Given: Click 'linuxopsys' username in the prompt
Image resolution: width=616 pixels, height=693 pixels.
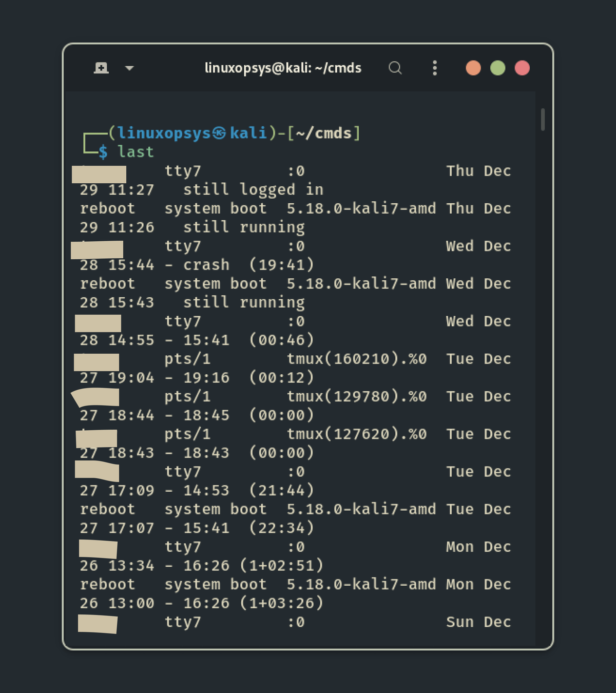Looking at the screenshot, I should pyautogui.click(x=164, y=133).
